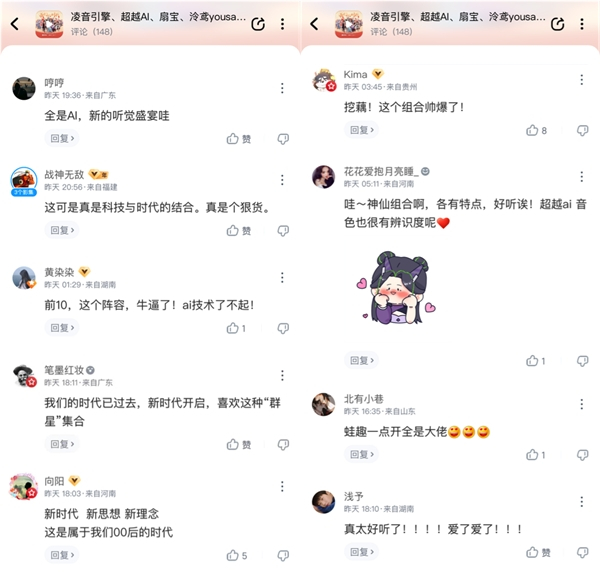600x578 pixels.
Task: Open more options for Kima's comment
Action: pos(582,80)
